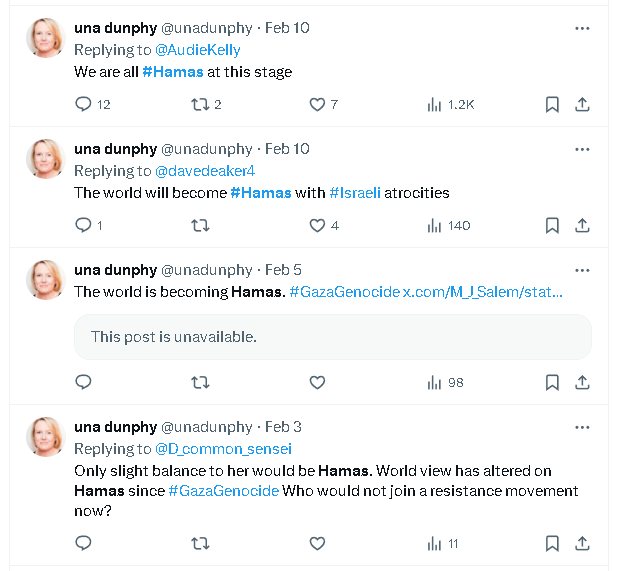Open the x.com/M_J_Salem status link
This screenshot has height=571, width=617.
point(482,292)
